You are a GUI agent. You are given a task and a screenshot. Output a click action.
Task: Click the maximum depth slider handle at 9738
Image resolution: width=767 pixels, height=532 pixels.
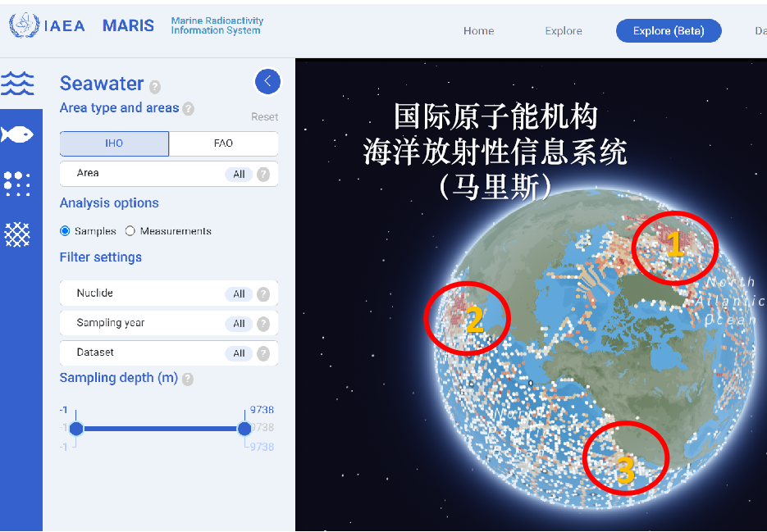244,429
